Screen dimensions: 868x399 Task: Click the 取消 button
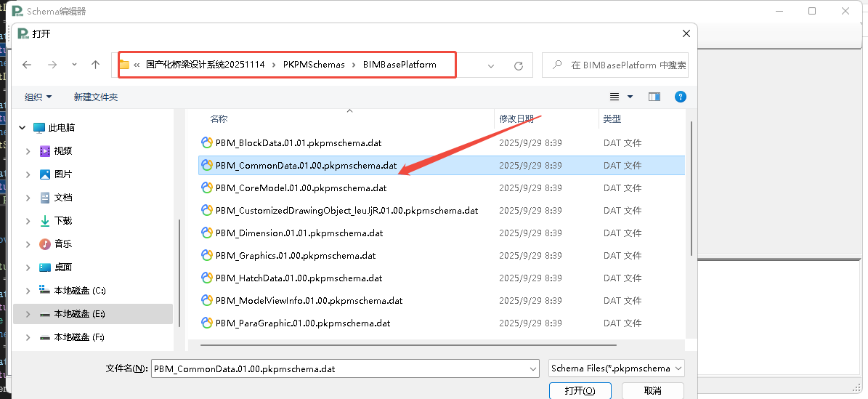coord(653,391)
